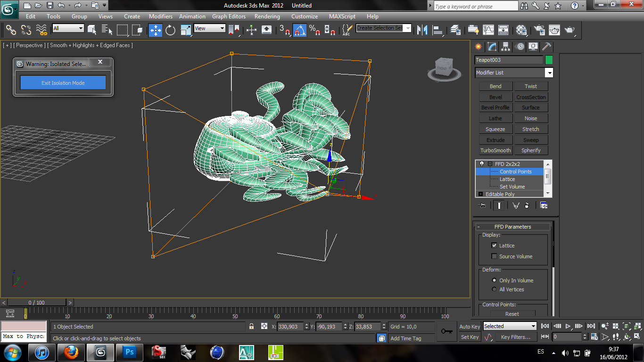
Task: Expand the Modifier List dropdown
Action: [549, 73]
